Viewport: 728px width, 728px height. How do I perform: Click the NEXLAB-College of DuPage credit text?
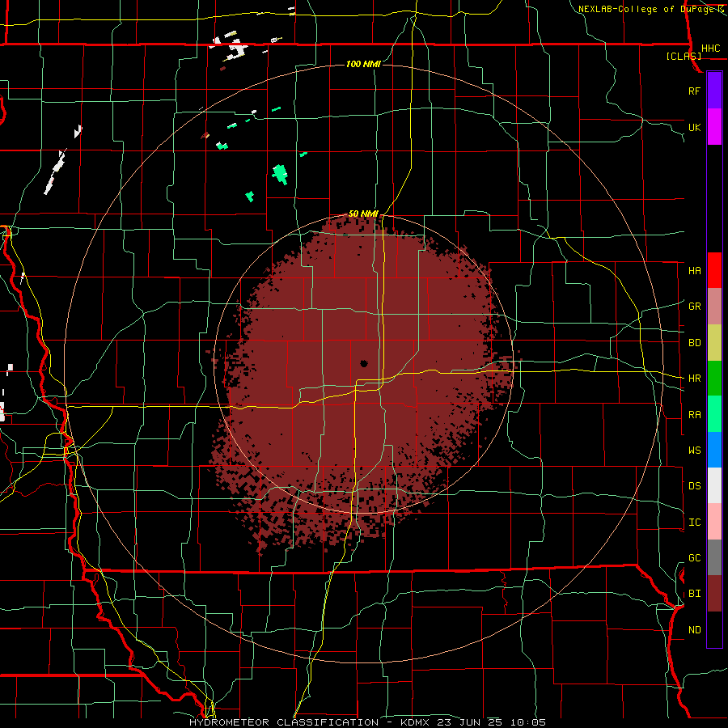[x=645, y=9]
